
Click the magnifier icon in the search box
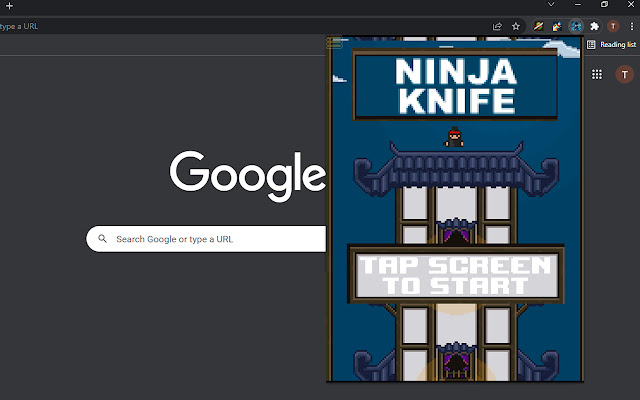pos(102,239)
